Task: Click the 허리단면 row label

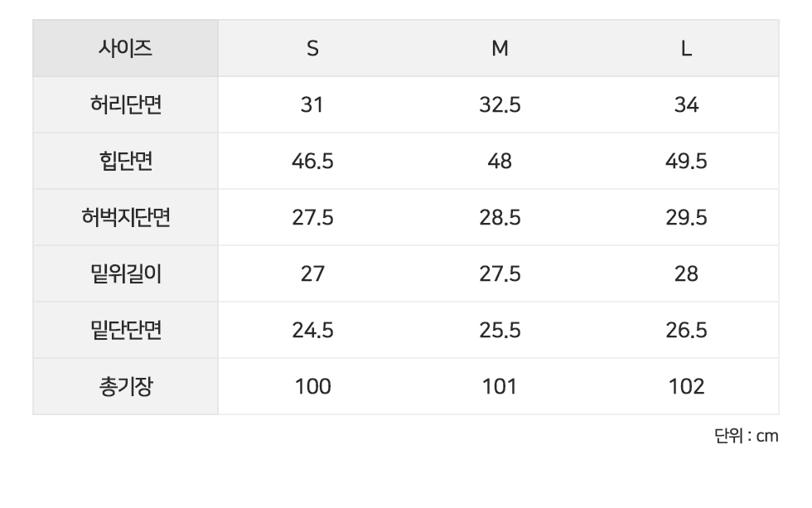Action: point(125,105)
